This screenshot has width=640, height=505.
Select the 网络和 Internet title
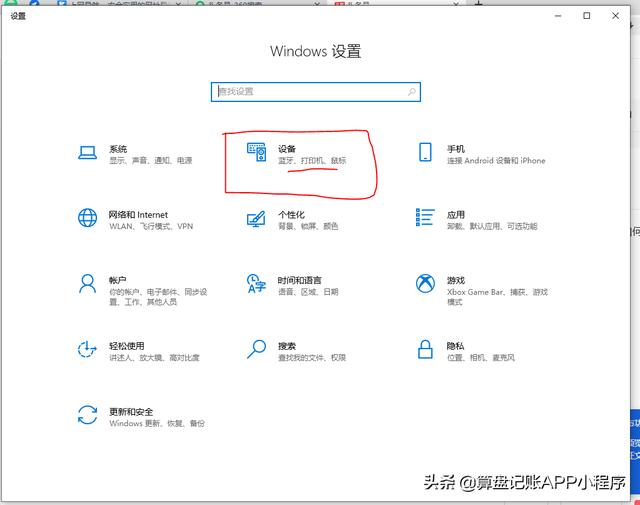[x=138, y=215]
